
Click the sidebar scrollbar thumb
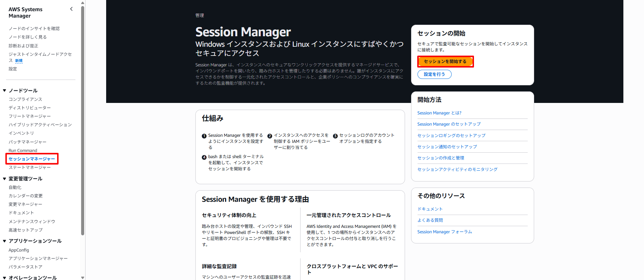click(83, 120)
